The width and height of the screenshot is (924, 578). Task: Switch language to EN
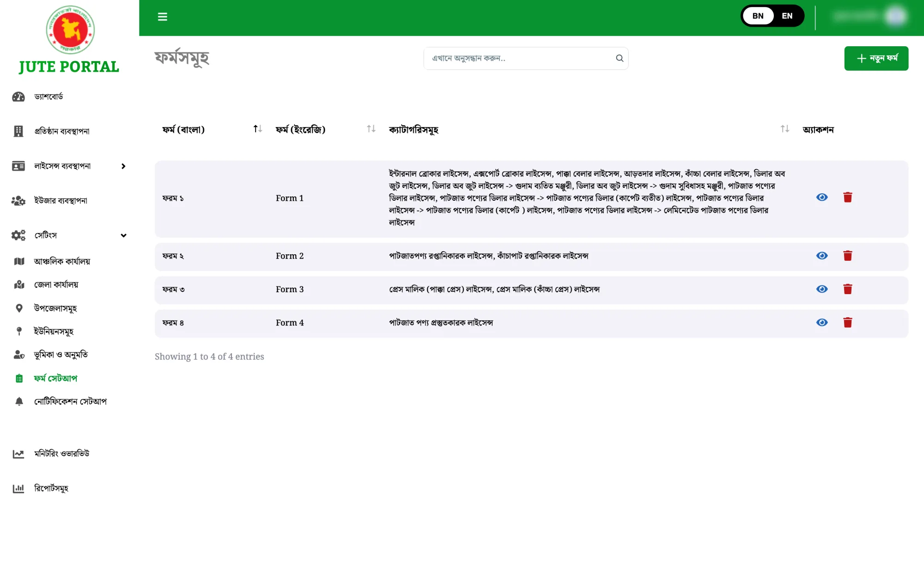click(787, 16)
